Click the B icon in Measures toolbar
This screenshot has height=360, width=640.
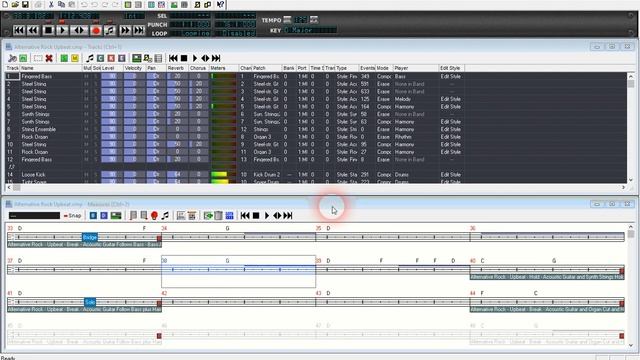[93, 216]
